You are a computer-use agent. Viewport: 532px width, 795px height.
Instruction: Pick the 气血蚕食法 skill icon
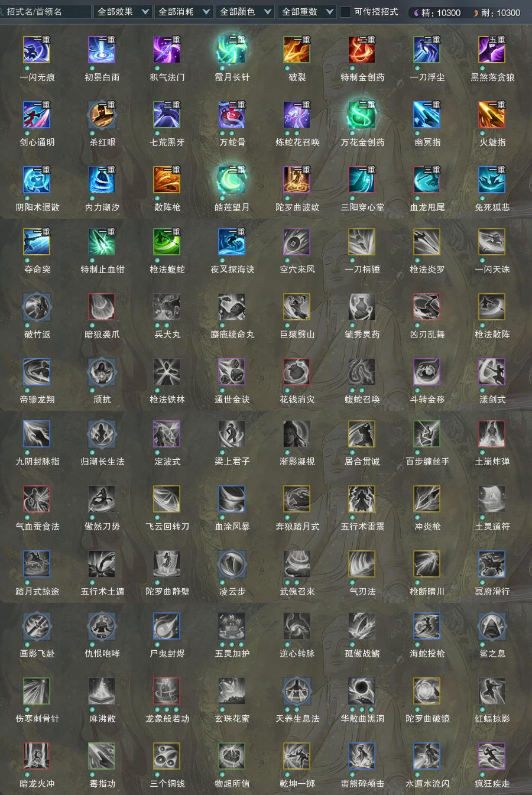(x=37, y=499)
